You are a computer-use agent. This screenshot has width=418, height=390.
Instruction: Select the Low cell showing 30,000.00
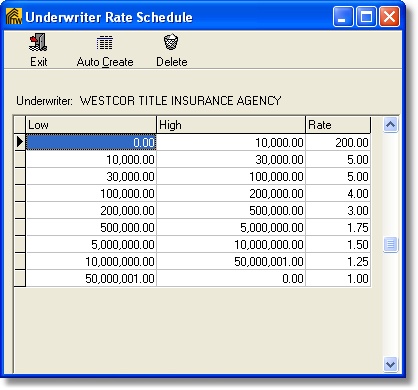pos(91,176)
